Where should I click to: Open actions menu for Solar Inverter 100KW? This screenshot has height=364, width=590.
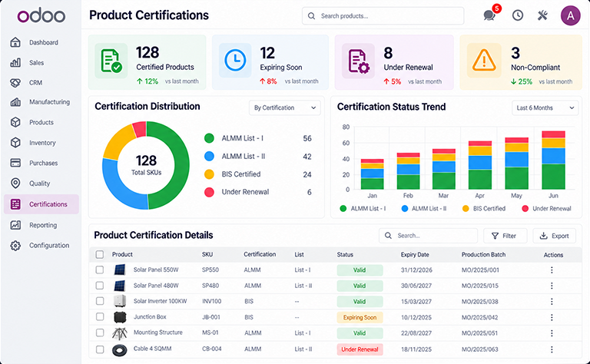pos(552,302)
